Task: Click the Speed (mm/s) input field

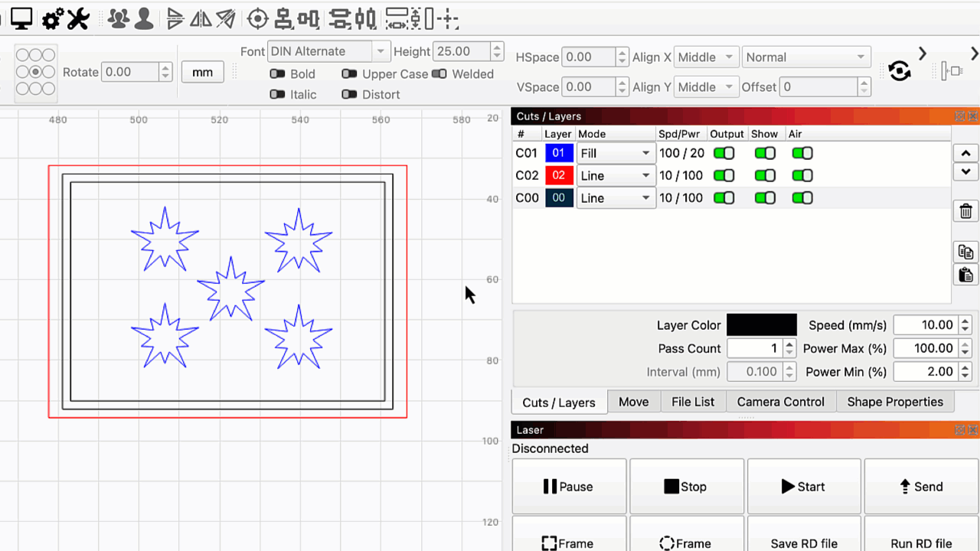Action: (926, 325)
